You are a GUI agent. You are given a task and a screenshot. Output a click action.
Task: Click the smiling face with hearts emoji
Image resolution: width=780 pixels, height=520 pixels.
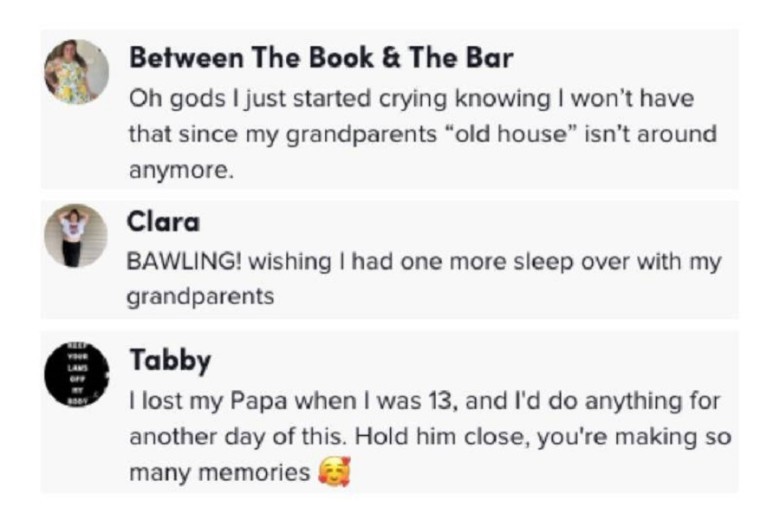coord(334,471)
